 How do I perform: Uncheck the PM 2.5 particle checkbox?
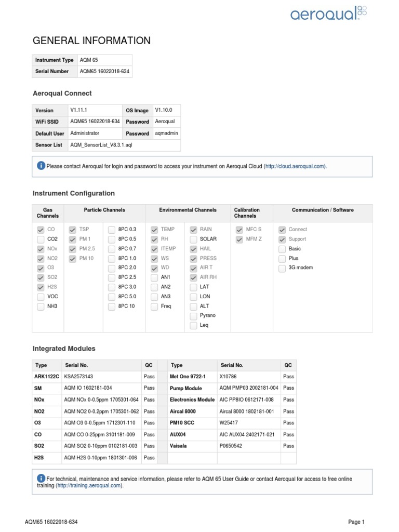coord(72,249)
